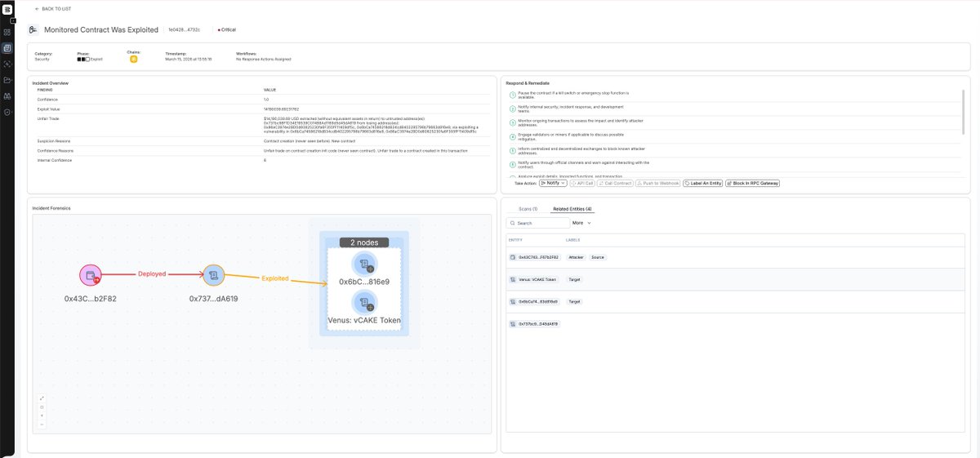The width and height of the screenshot is (980, 458).
Task: Click the Critical severity badge
Action: 227,29
